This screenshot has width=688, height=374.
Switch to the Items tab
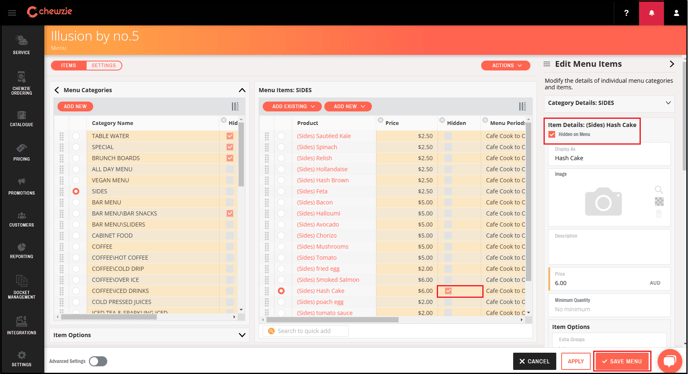coord(68,65)
